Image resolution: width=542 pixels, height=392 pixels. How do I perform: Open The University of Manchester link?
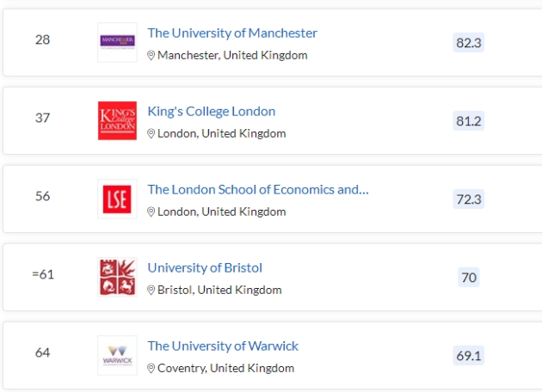coord(232,33)
